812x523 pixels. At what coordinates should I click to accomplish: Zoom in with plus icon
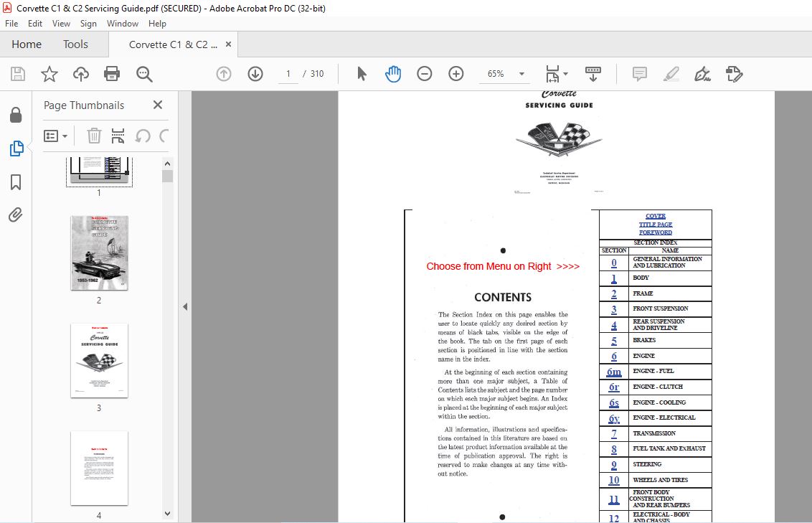pyautogui.click(x=455, y=74)
